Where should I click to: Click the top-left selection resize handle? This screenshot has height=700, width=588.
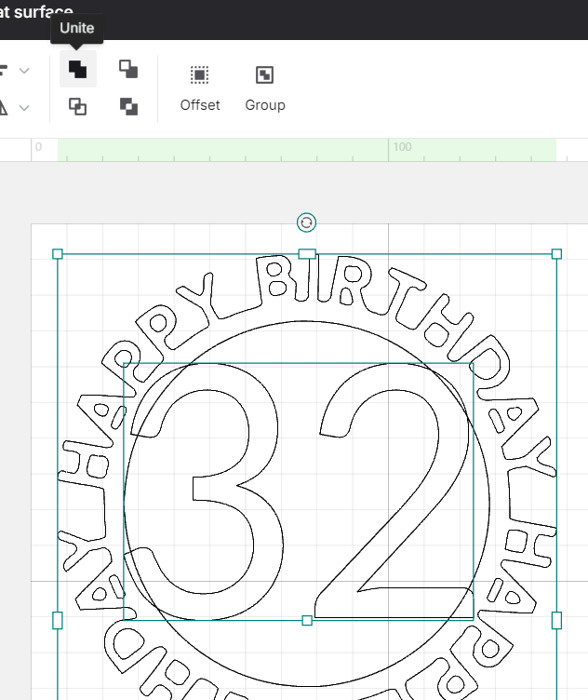tap(58, 254)
